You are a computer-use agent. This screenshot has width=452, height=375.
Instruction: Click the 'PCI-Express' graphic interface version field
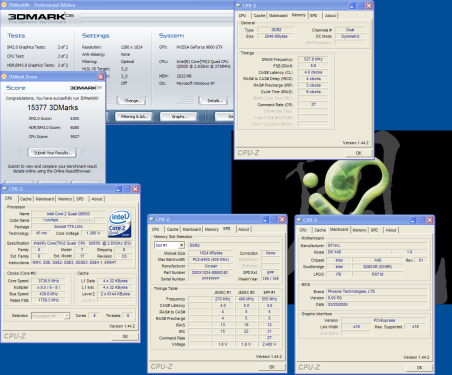pyautogui.click(x=384, y=320)
